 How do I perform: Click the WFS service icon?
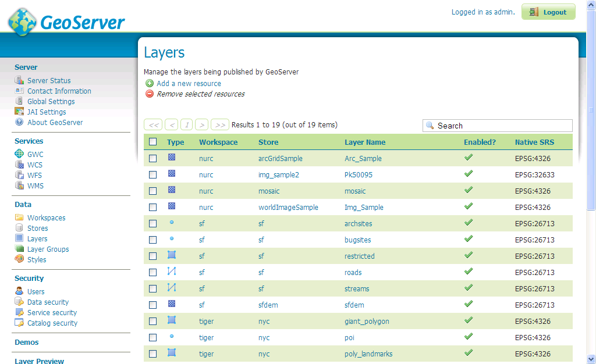19,175
